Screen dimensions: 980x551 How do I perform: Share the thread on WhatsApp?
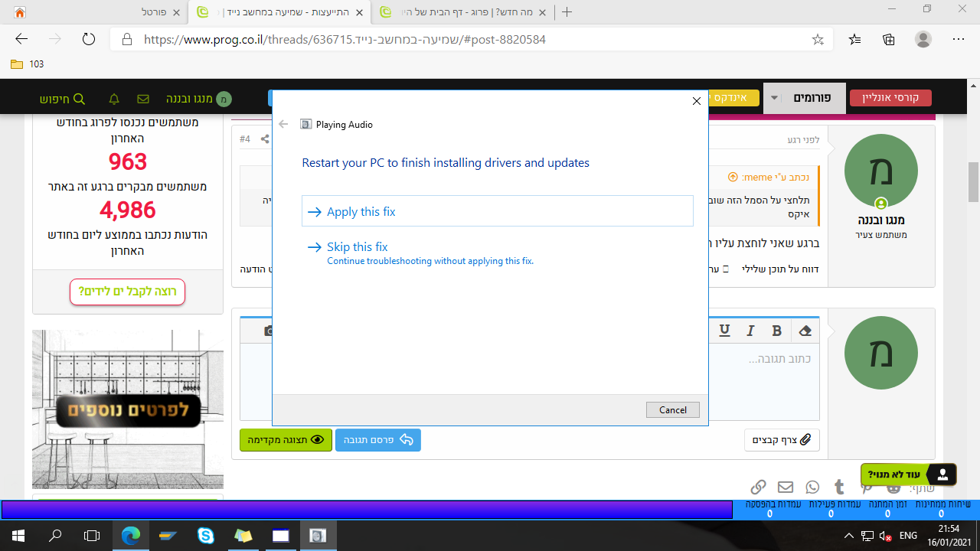pyautogui.click(x=812, y=487)
